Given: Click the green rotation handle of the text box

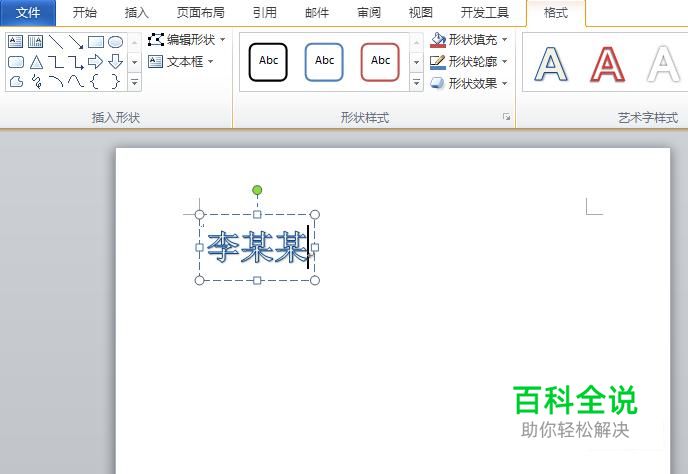Looking at the screenshot, I should [x=257, y=190].
